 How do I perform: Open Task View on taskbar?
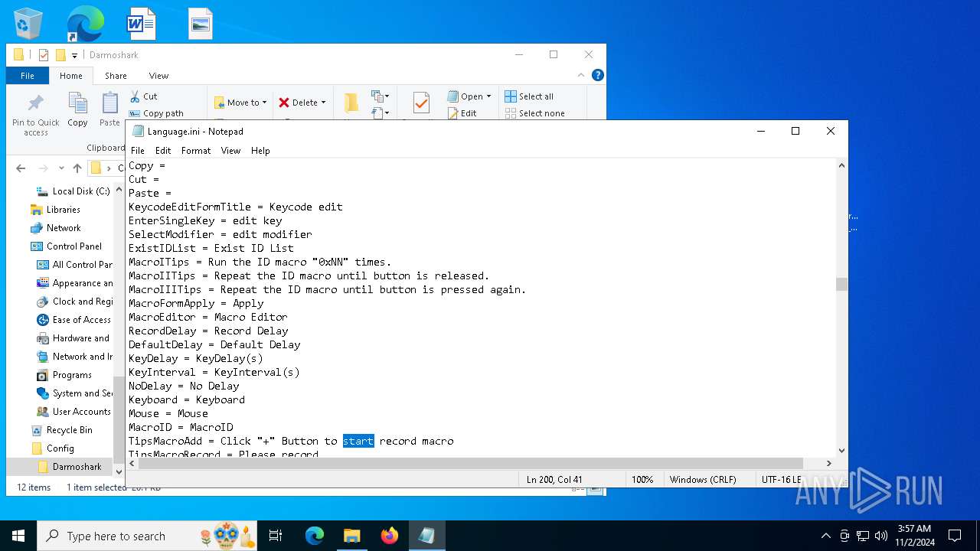(276, 536)
